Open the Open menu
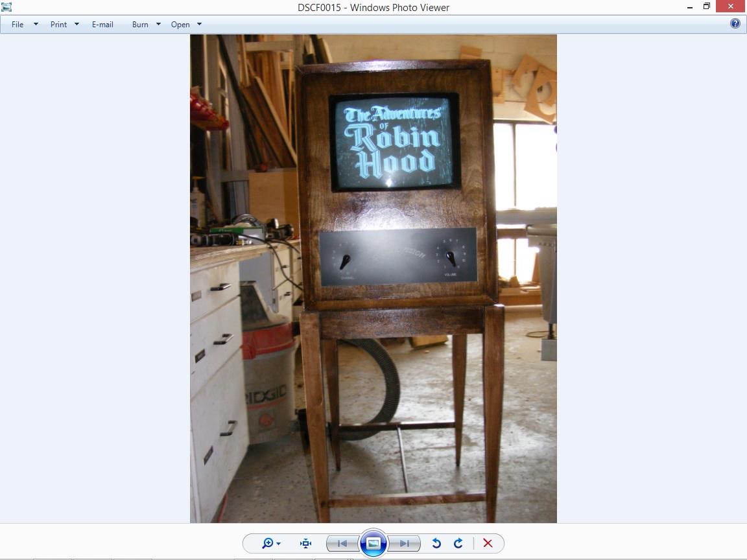The width and height of the screenshot is (747, 560). tap(180, 24)
